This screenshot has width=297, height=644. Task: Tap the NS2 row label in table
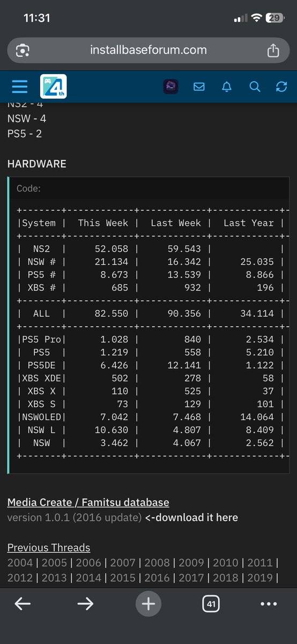pyautogui.click(x=41, y=248)
